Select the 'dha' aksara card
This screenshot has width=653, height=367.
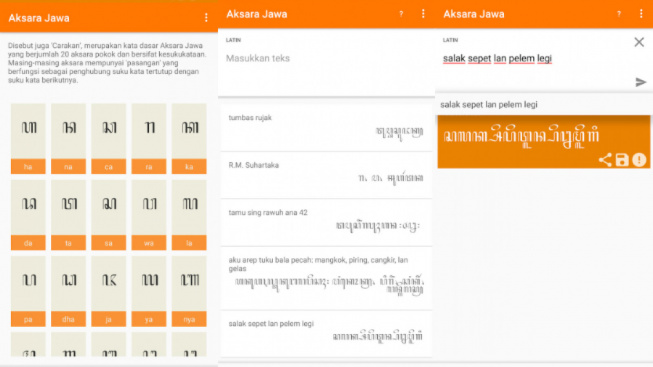click(x=68, y=291)
